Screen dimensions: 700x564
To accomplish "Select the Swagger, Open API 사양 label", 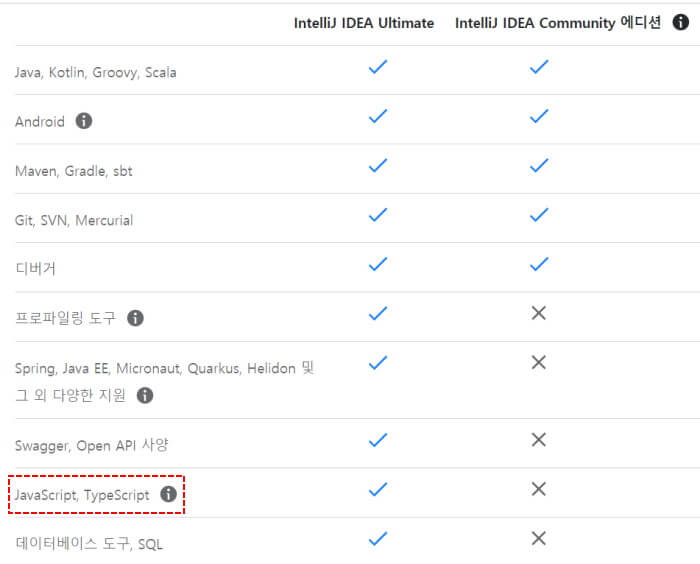I will pos(92,445).
